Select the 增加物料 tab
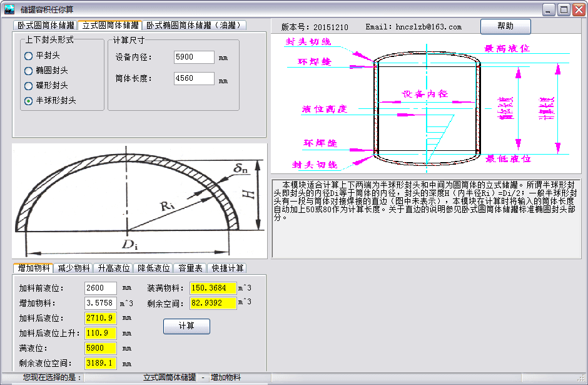 click(33, 267)
